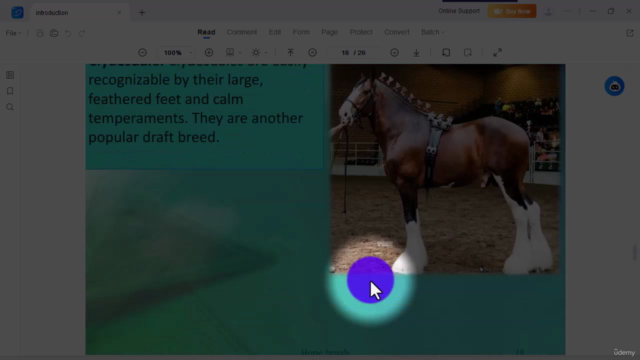This screenshot has width=640, height=360.
Task: Click the brightness/theme sun icon
Action: pyautogui.click(x=256, y=53)
